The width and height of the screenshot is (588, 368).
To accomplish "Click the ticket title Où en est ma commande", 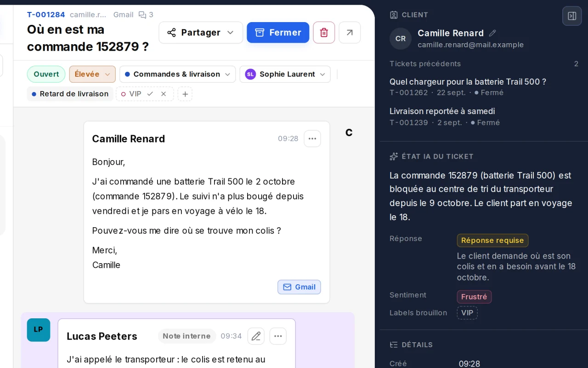I will [88, 38].
